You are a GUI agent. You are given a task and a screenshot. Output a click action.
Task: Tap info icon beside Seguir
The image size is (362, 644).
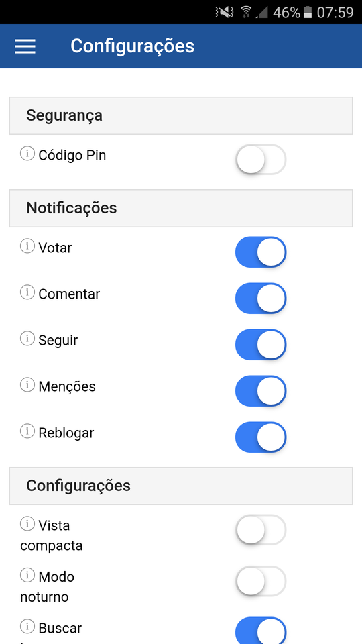(x=27, y=339)
